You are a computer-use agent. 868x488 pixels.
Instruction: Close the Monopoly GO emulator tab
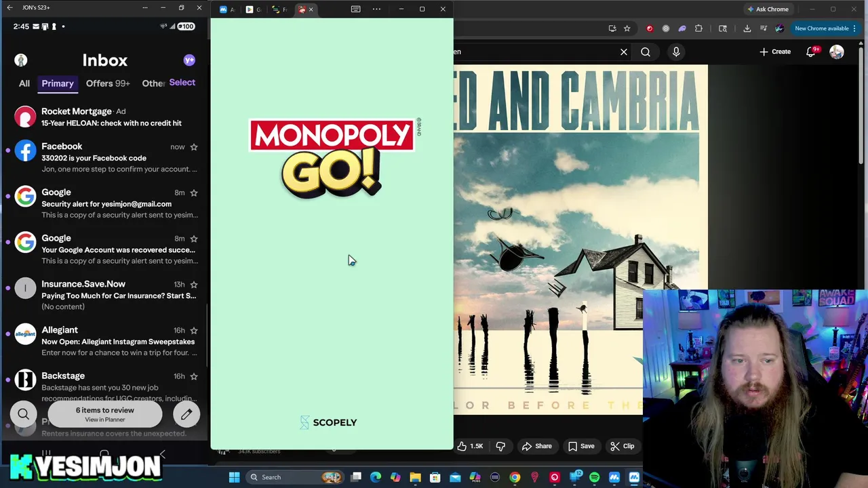pos(311,9)
